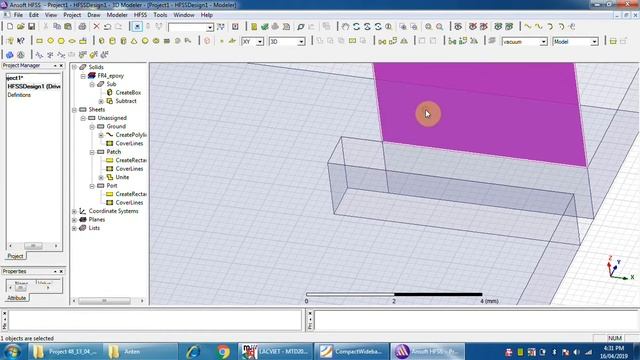Click the first Rotate view icon
640x360 pixels.
[356, 27]
